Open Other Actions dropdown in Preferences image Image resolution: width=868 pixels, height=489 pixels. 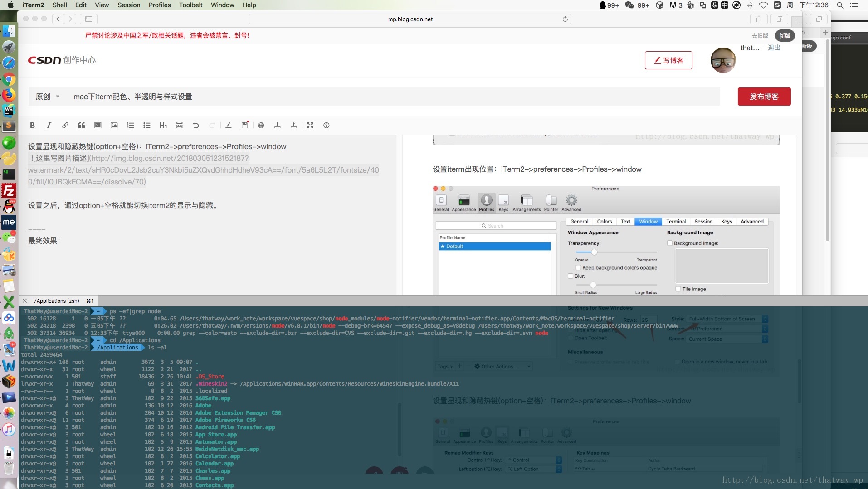click(x=502, y=366)
